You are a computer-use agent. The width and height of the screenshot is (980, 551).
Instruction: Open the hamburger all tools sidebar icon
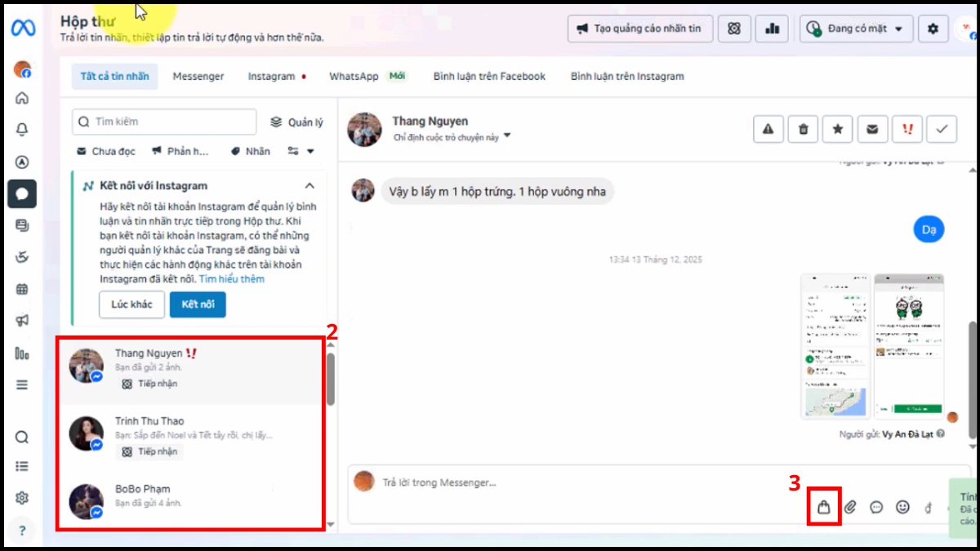22,384
